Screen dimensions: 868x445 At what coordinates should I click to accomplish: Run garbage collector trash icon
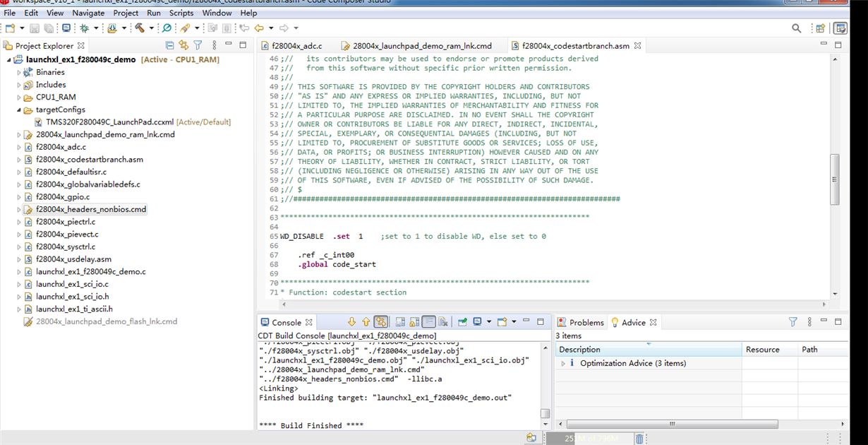tap(639, 439)
